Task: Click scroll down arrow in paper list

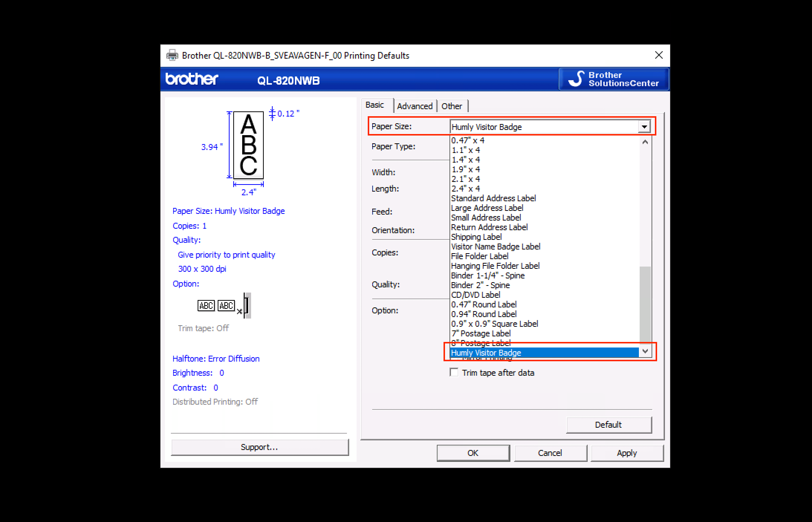Action: tap(645, 351)
